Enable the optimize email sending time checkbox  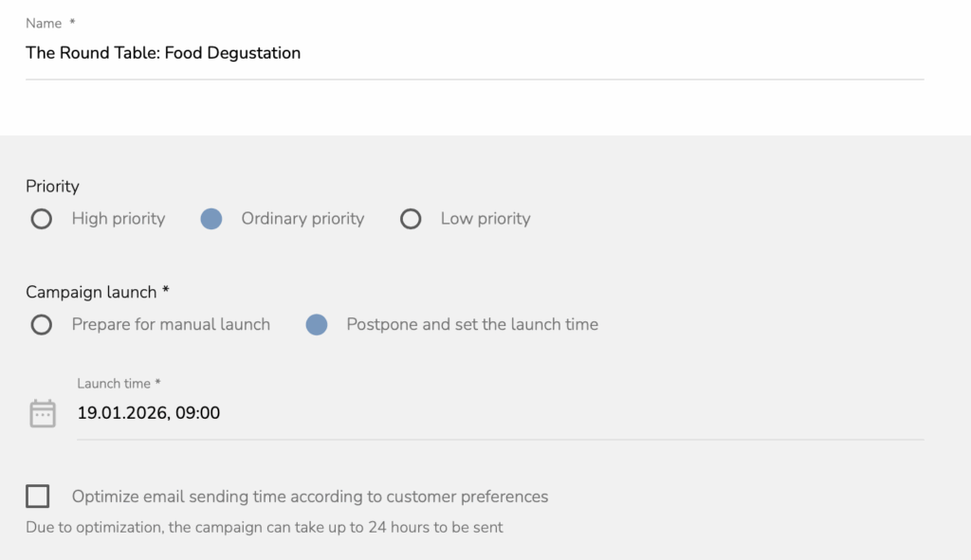tap(38, 496)
